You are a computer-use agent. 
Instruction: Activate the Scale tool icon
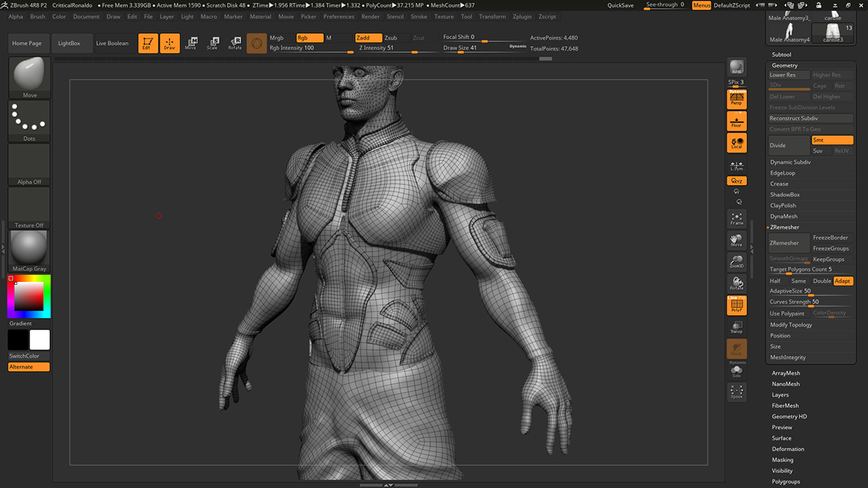tap(212, 43)
